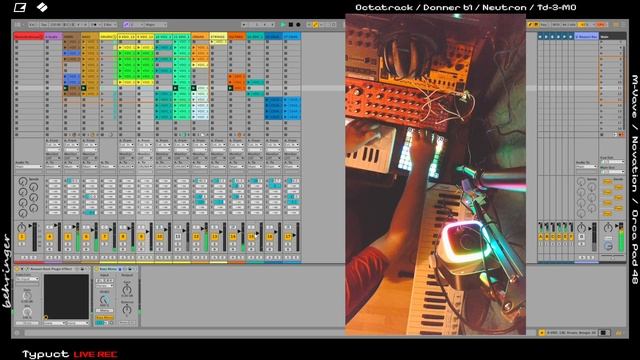
Task: Click the Dry/Wet knob in first device
Action: 27,311
